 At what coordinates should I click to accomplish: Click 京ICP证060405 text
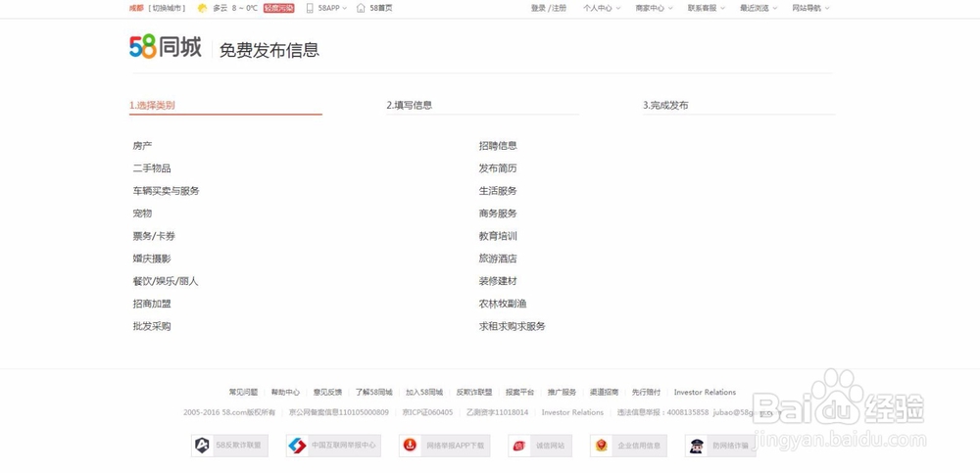(427, 412)
